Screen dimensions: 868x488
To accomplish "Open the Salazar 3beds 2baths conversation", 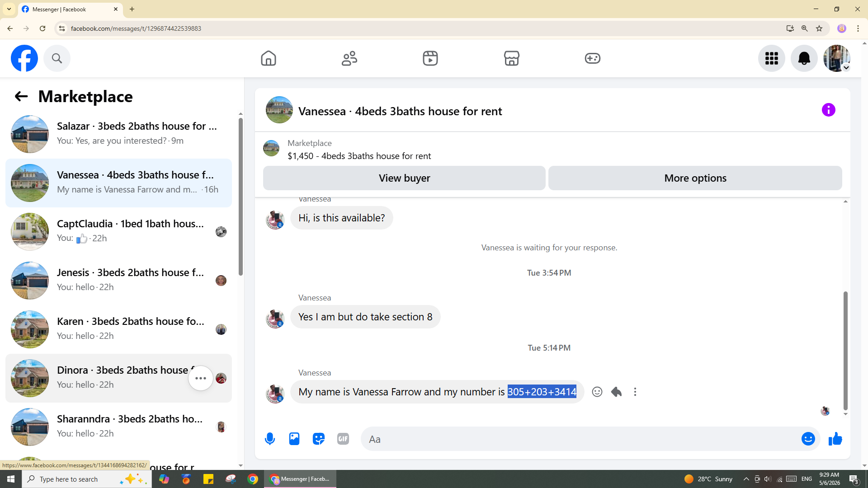I will click(118, 134).
